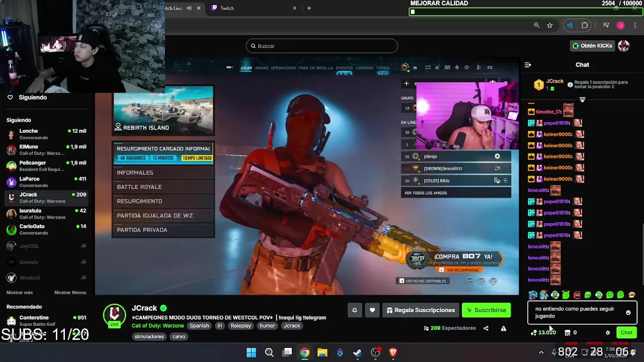Click Mostrar más in sidebar
The height and width of the screenshot is (362, 644).
pyautogui.click(x=20, y=293)
